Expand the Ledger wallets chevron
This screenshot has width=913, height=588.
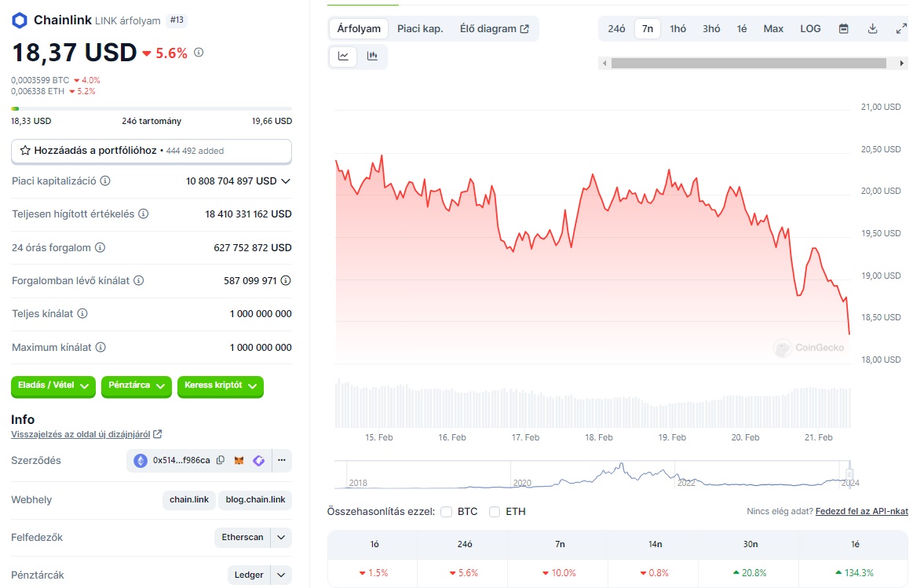click(281, 575)
